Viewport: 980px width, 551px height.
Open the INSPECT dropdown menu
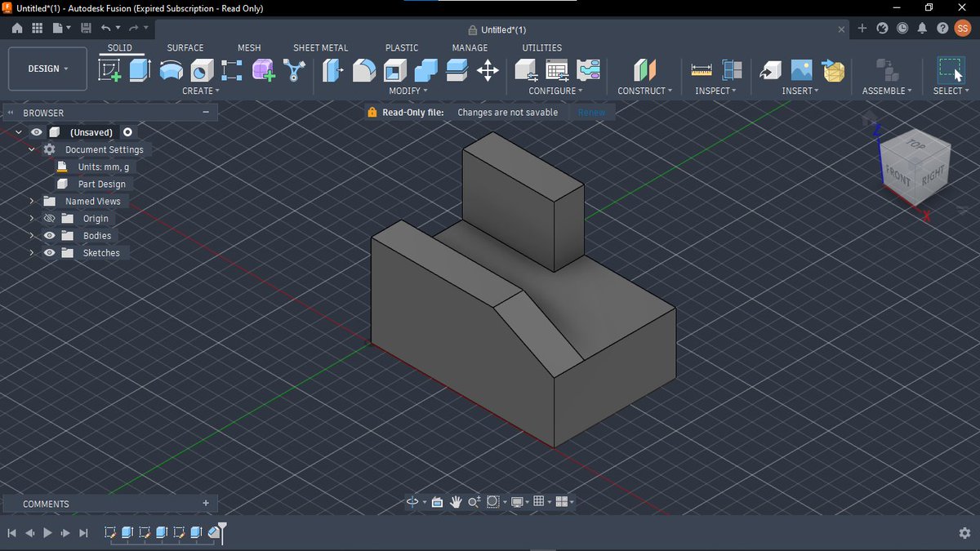click(x=715, y=91)
